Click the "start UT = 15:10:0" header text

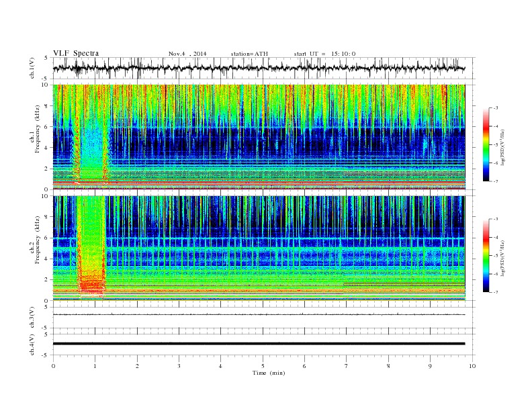pos(324,54)
